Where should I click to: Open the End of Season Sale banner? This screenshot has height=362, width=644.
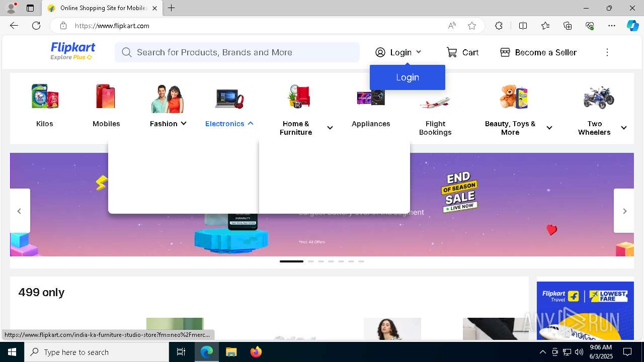pos(459,192)
